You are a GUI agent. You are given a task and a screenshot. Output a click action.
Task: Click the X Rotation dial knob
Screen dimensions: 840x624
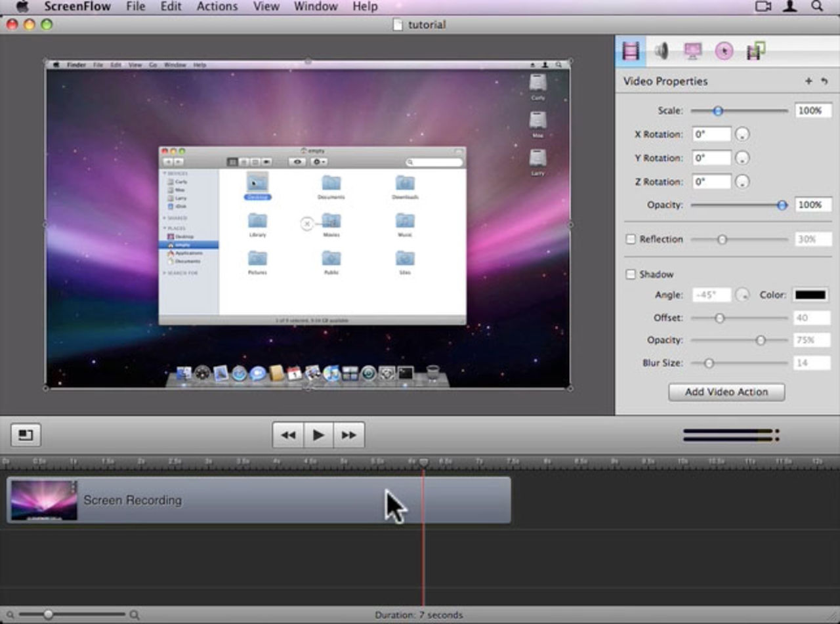click(x=742, y=135)
